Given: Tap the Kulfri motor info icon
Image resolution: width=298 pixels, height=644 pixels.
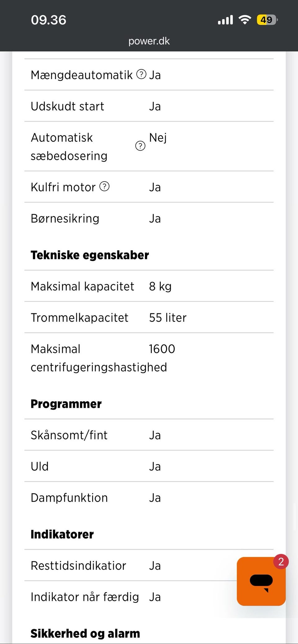Looking at the screenshot, I should pos(104,187).
